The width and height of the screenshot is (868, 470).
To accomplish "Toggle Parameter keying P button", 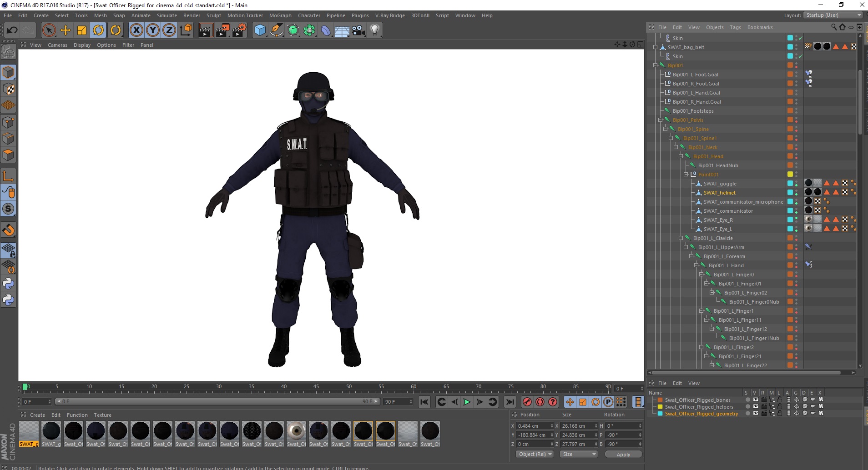I will pos(608,402).
